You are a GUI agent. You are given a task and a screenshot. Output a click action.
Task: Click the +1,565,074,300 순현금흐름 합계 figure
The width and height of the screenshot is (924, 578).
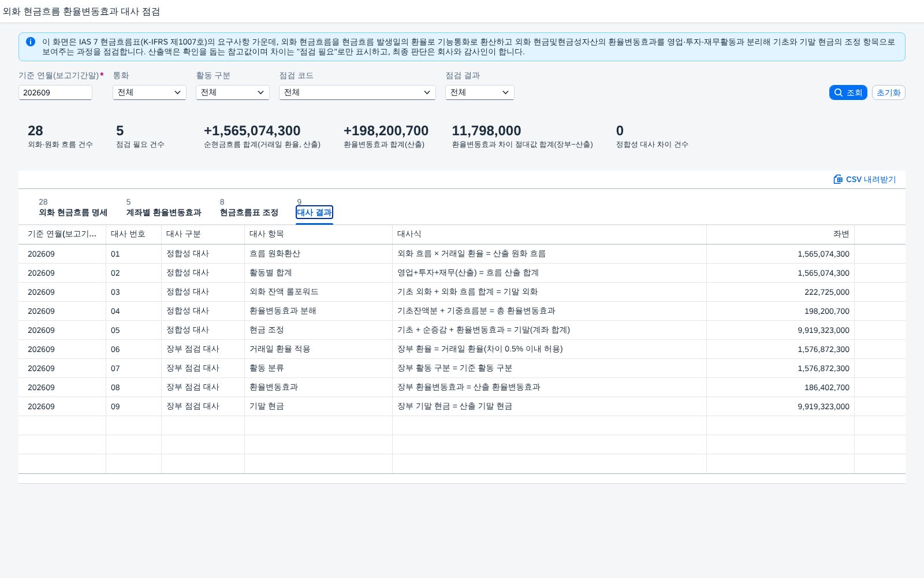[252, 131]
